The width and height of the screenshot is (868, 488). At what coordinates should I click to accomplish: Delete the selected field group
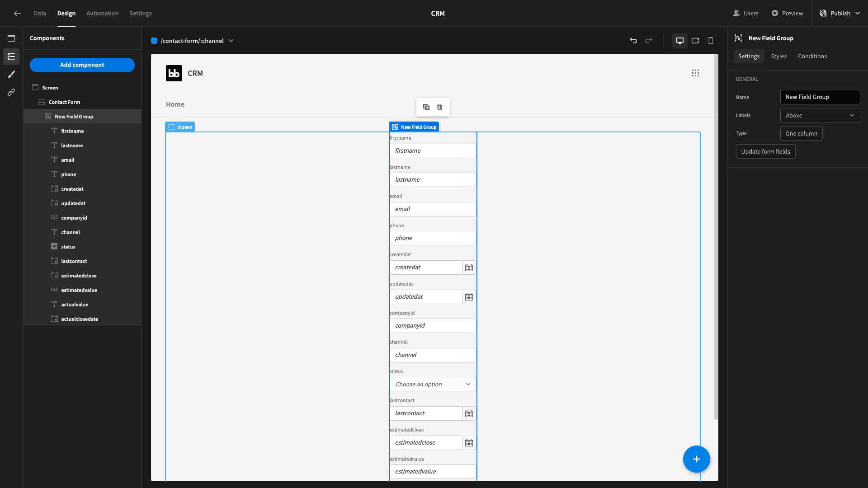click(440, 107)
